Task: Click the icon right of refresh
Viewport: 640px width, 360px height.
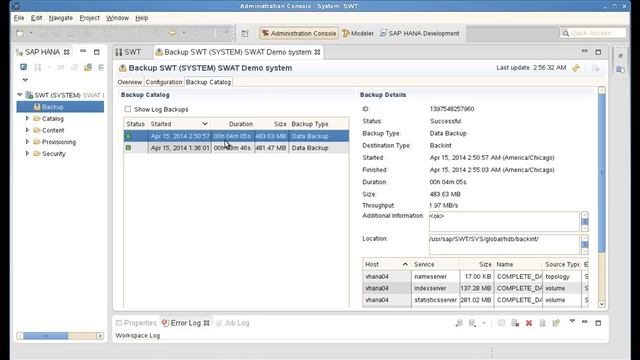Action: click(596, 68)
